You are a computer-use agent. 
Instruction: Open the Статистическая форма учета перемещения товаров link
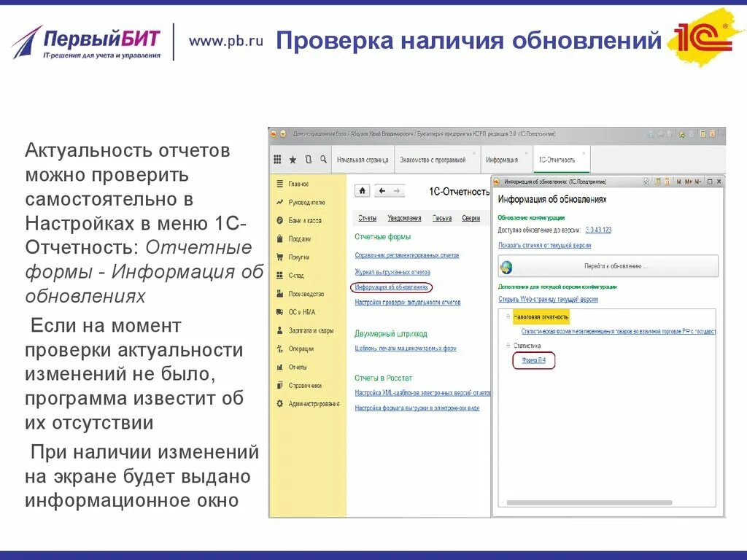pos(619,332)
